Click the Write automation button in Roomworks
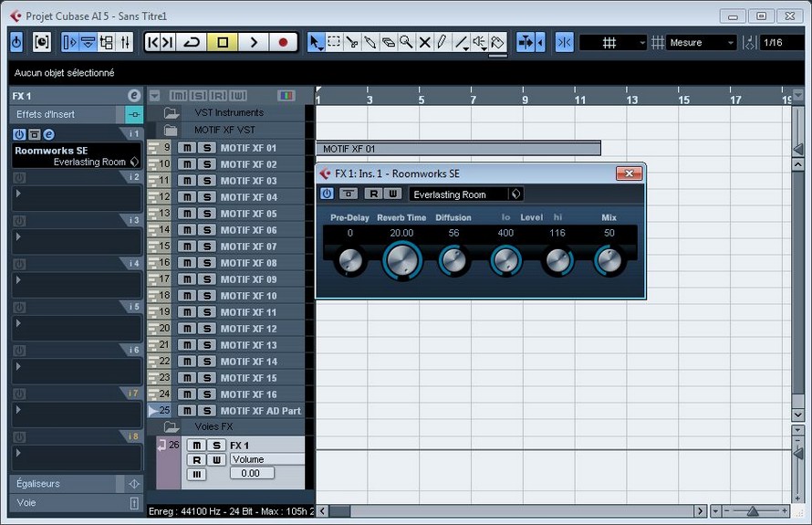 click(393, 194)
